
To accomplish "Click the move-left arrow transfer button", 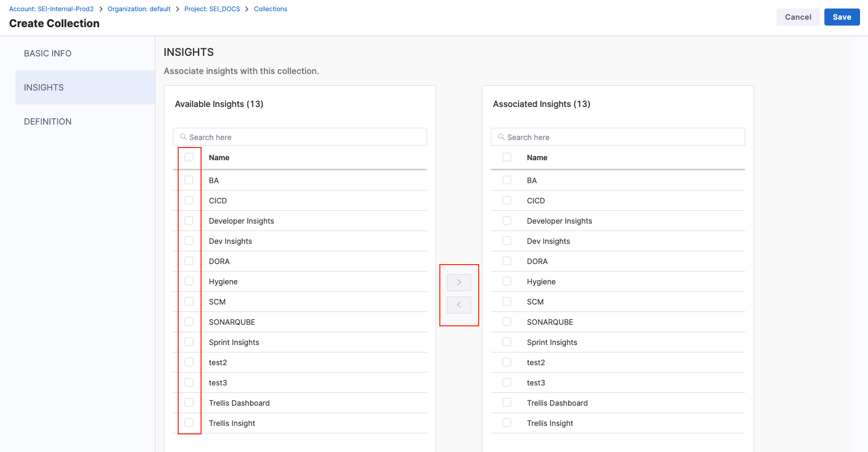I will point(458,305).
